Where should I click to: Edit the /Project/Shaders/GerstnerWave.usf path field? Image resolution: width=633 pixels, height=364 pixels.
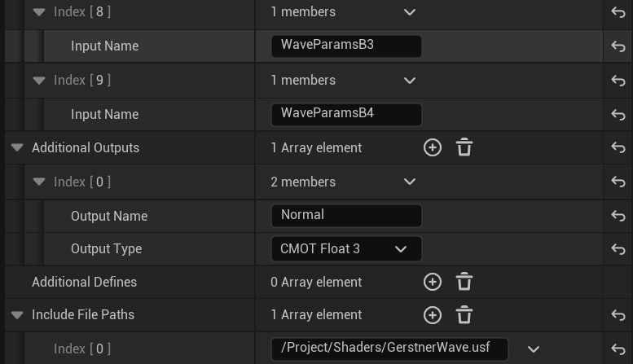389,349
